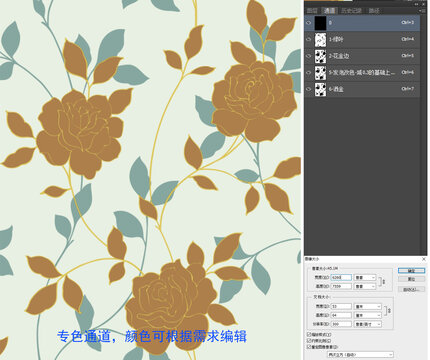This screenshot has height=360, width=430.
Task: Select the black thumbnail of the top channel
Action: (x=320, y=23)
